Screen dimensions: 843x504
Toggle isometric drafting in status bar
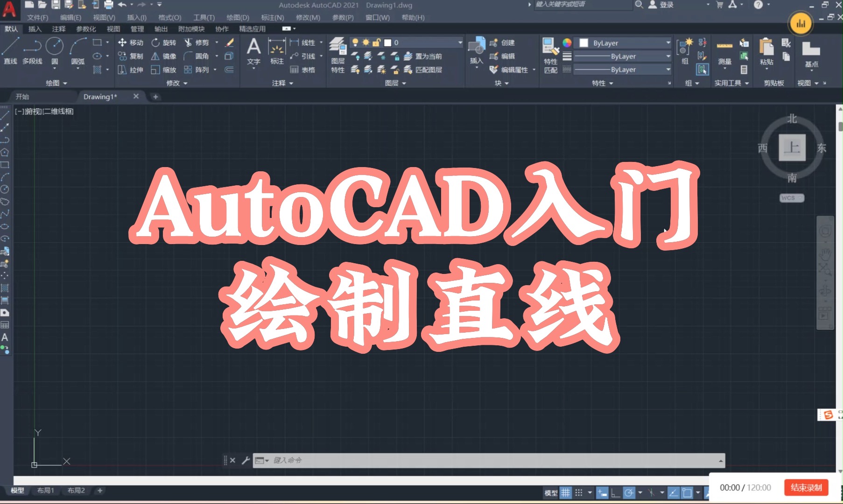pos(651,492)
